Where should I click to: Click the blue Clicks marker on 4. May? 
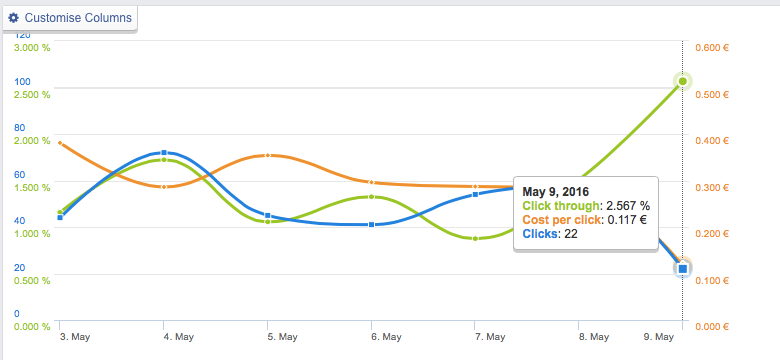tap(164, 153)
